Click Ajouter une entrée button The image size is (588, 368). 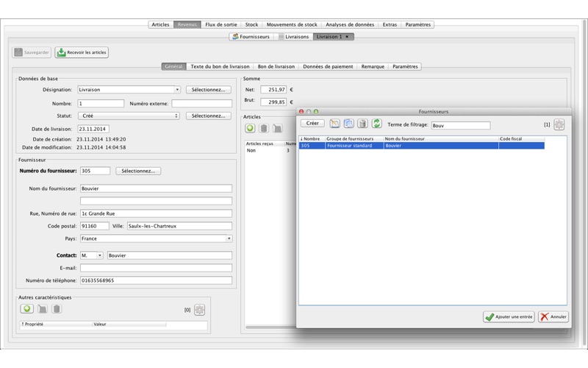pyautogui.click(x=509, y=317)
